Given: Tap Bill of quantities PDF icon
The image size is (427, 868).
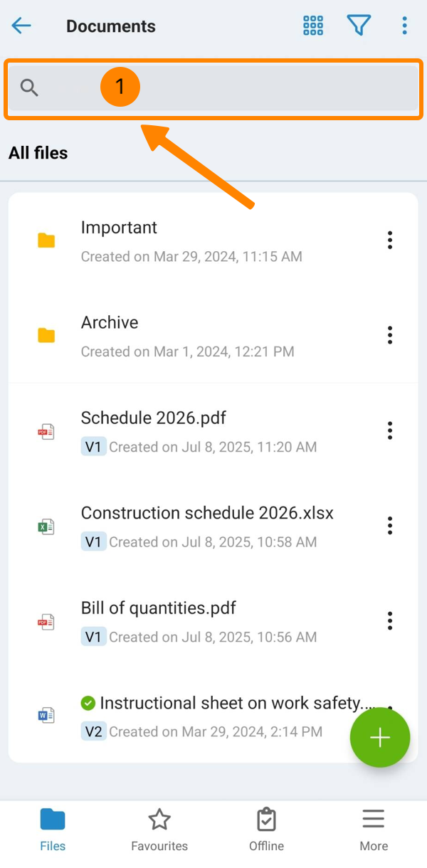Looking at the screenshot, I should point(46,621).
